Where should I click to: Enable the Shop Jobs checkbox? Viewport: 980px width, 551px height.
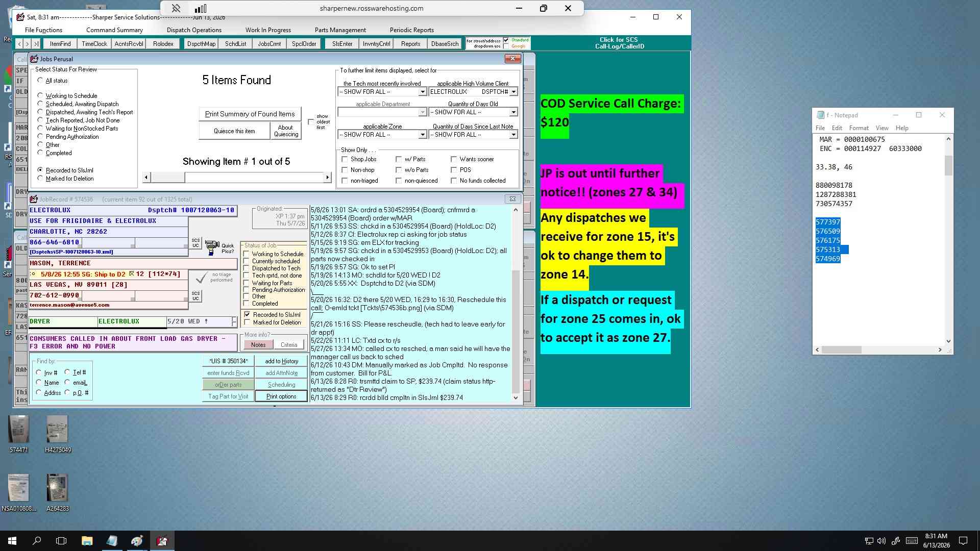[345, 159]
